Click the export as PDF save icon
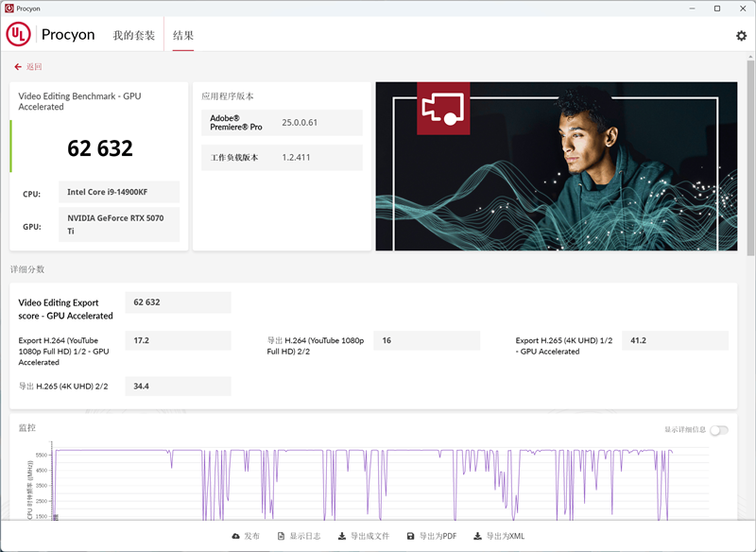 pyautogui.click(x=411, y=536)
